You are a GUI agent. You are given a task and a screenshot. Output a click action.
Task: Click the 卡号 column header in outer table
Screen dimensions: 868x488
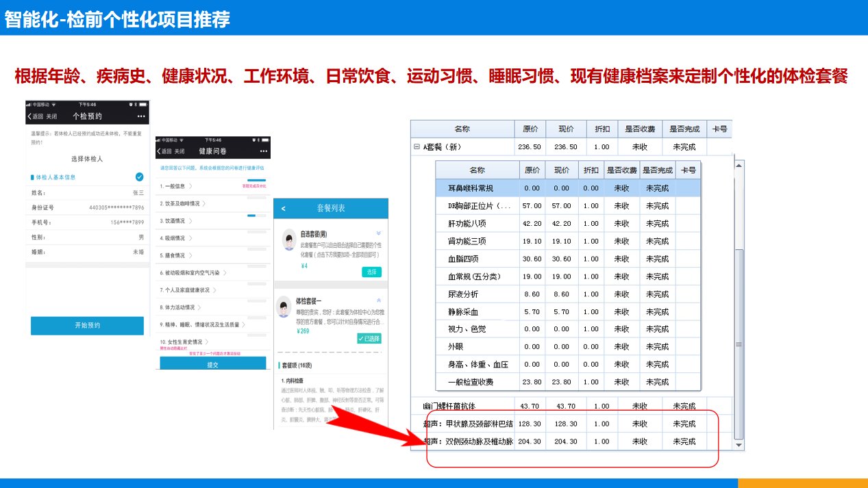point(719,129)
